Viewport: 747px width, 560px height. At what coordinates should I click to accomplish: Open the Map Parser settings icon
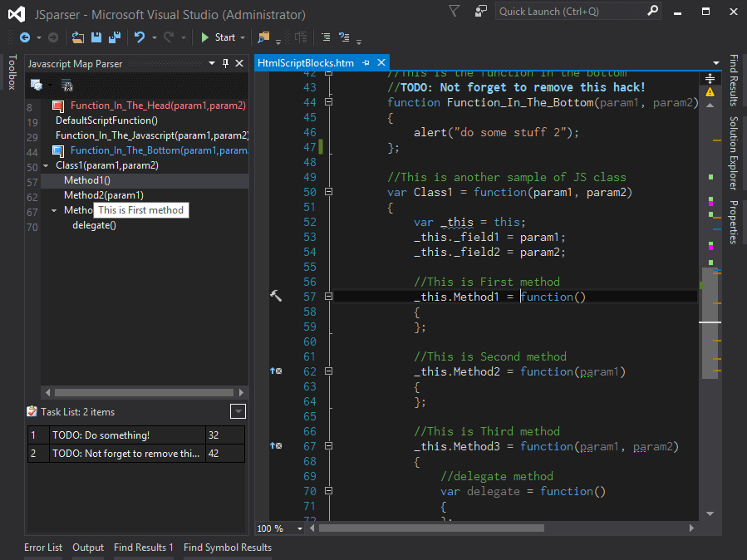(x=37, y=85)
